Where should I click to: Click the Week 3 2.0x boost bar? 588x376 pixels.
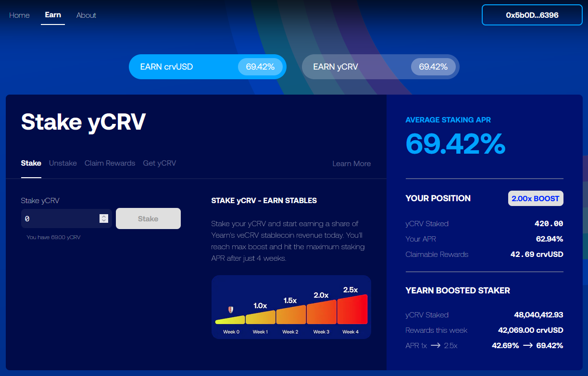[x=321, y=311]
